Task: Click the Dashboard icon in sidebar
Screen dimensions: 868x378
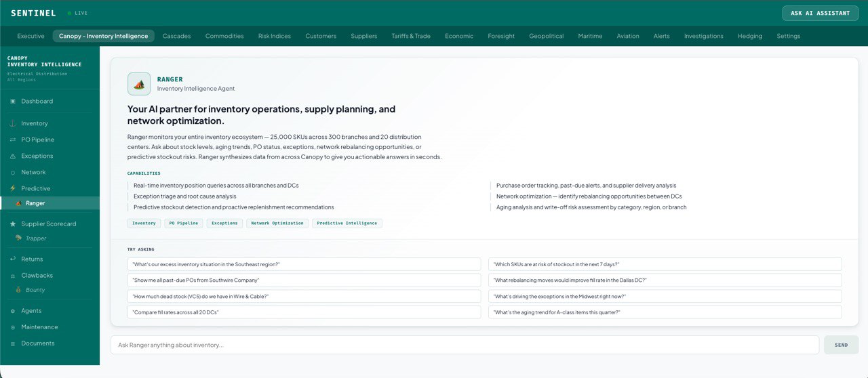Action: (x=13, y=102)
